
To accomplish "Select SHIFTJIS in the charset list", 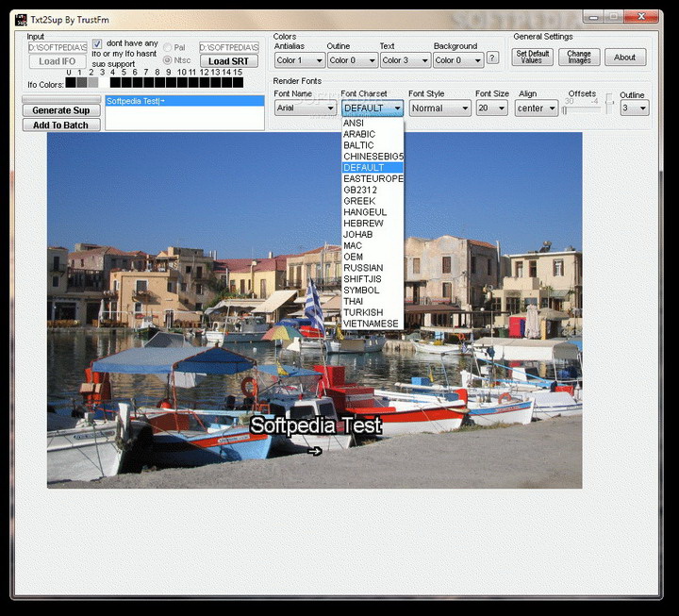I will pyautogui.click(x=373, y=279).
